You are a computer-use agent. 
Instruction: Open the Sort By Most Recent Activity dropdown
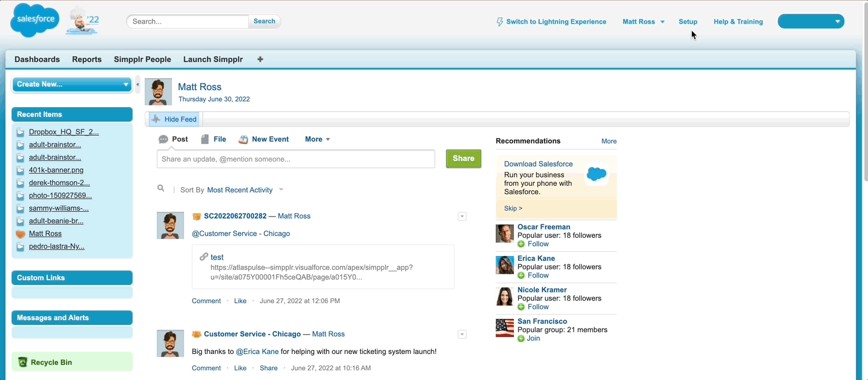pyautogui.click(x=245, y=190)
